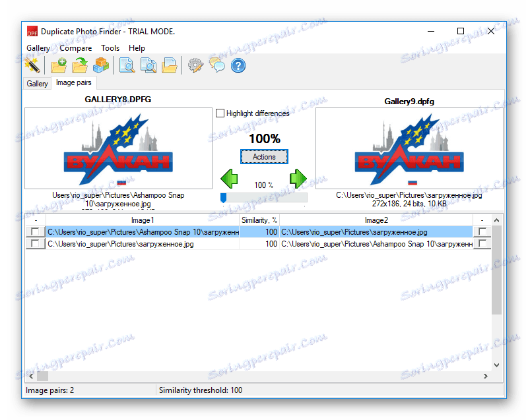This screenshot has width=528, height=420.
Task: Open the Tools menu
Action: coord(110,48)
